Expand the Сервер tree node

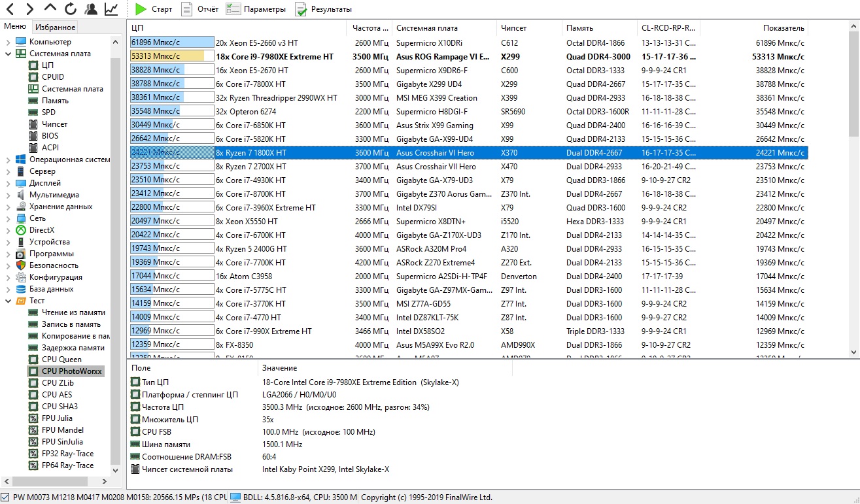7,171
